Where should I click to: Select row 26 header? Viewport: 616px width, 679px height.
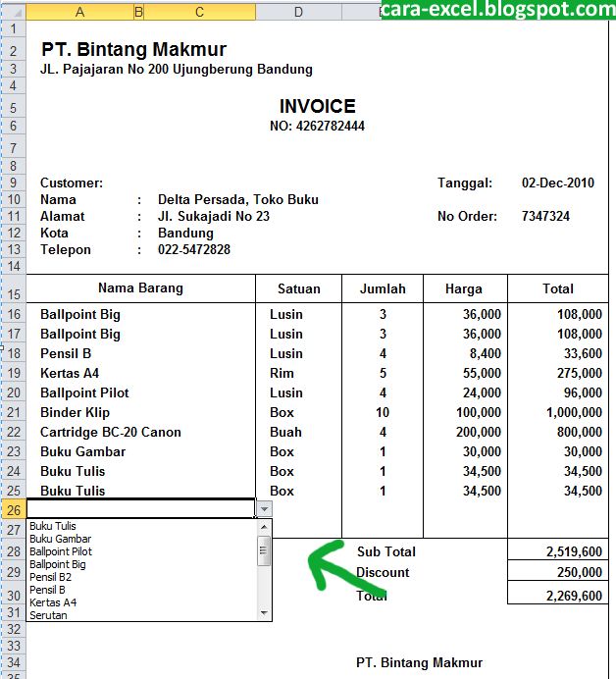point(14,509)
